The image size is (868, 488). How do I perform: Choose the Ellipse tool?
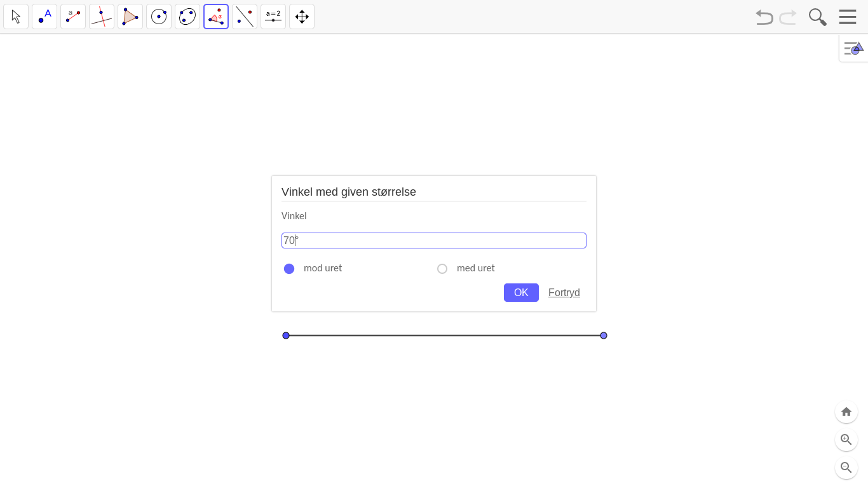click(x=187, y=17)
